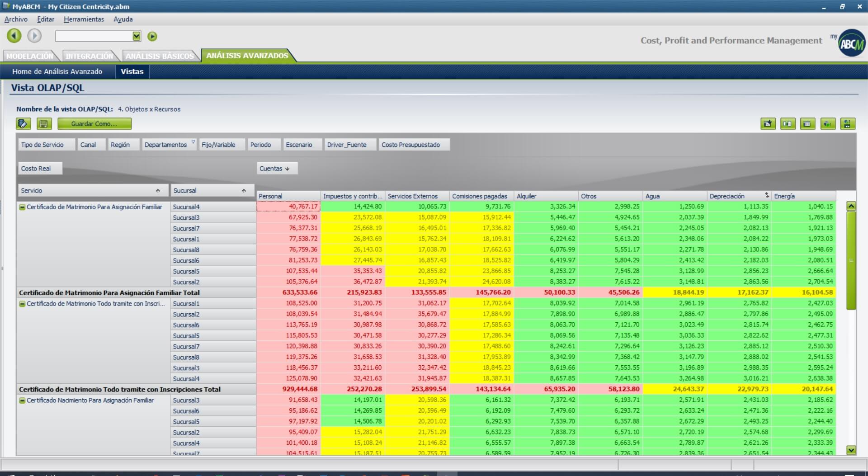Select the Agua total cell 18,844.19
Viewport: 868px width, 476px height.
[x=675, y=292]
